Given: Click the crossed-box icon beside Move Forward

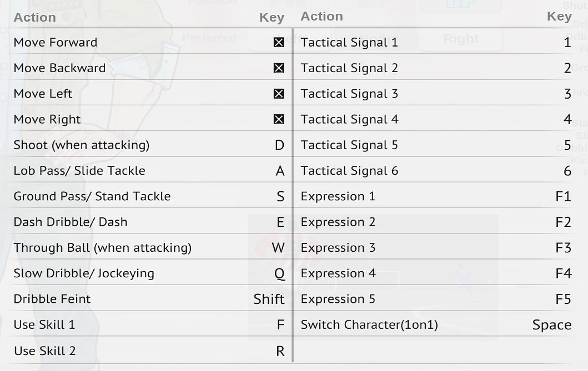Looking at the screenshot, I should click(x=279, y=42).
